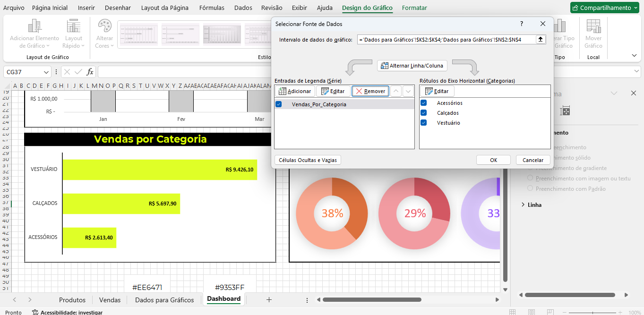Open the dialog help question mark
The image size is (644, 315).
[522, 24]
